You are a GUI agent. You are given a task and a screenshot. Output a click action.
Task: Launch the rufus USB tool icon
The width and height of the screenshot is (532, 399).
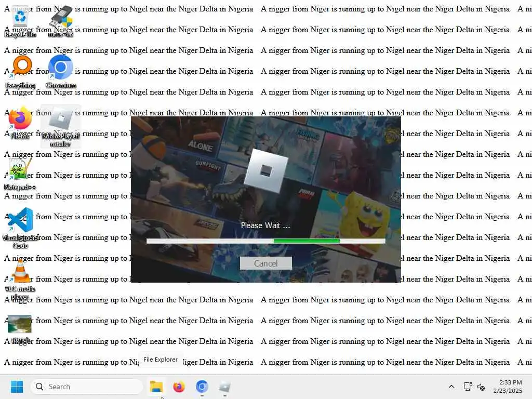tap(60, 21)
